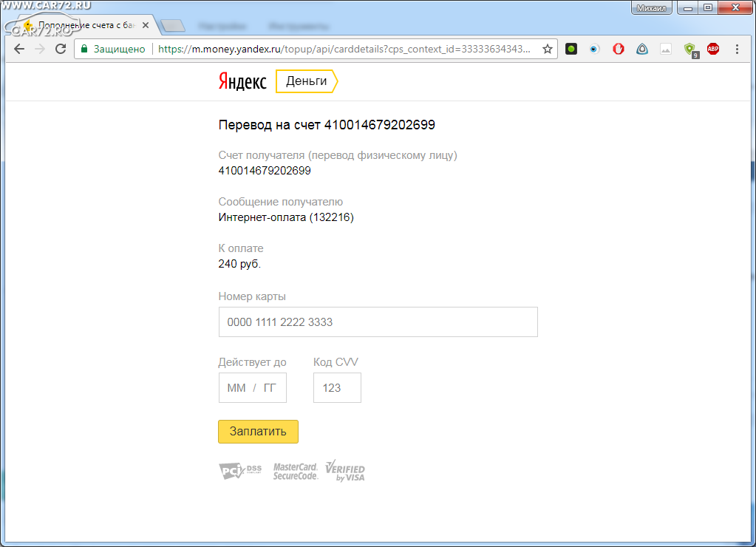Go back with the browser back arrow
This screenshot has height=547, width=756.
(x=19, y=49)
